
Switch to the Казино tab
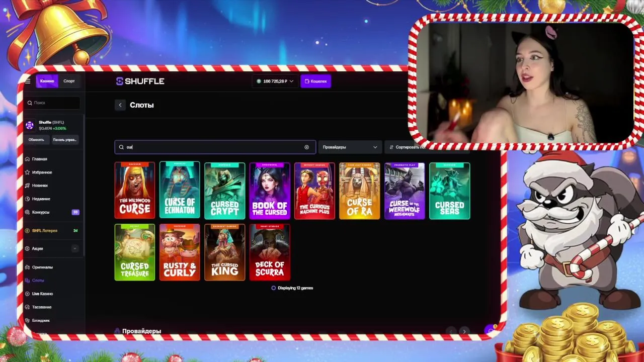tap(47, 81)
